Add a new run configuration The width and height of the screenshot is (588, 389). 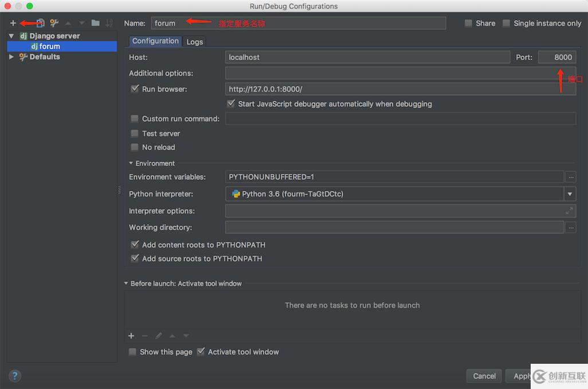click(x=13, y=23)
